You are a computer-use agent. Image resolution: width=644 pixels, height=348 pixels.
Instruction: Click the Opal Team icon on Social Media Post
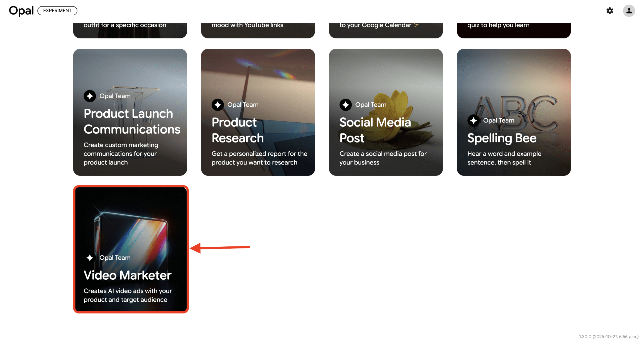pyautogui.click(x=346, y=105)
